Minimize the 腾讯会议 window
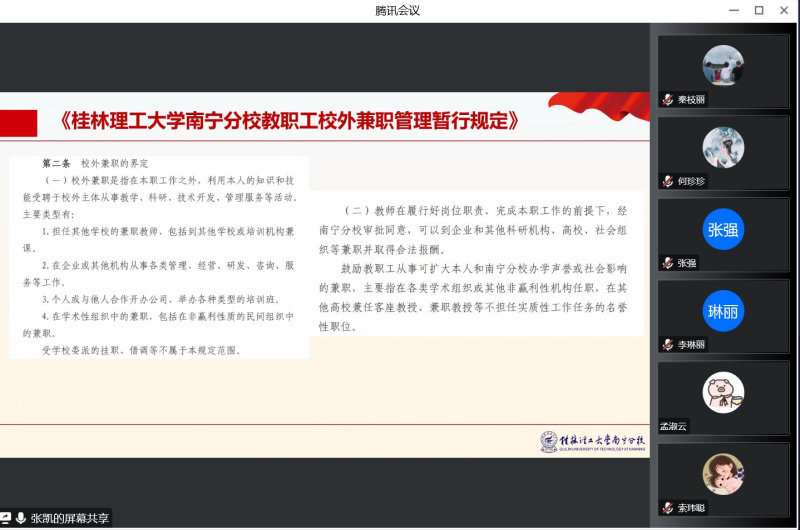800x530 pixels. pos(731,10)
